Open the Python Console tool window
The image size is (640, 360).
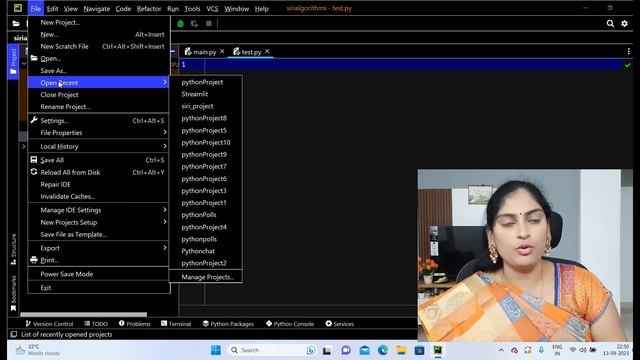click(290, 324)
